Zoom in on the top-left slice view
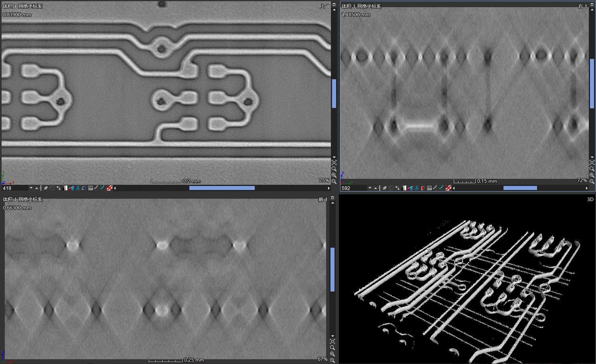 tap(334, 175)
